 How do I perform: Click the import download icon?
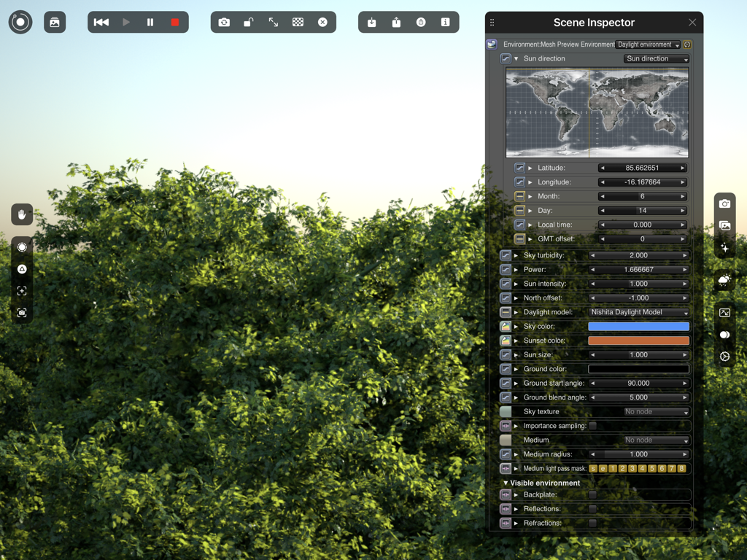coord(371,23)
